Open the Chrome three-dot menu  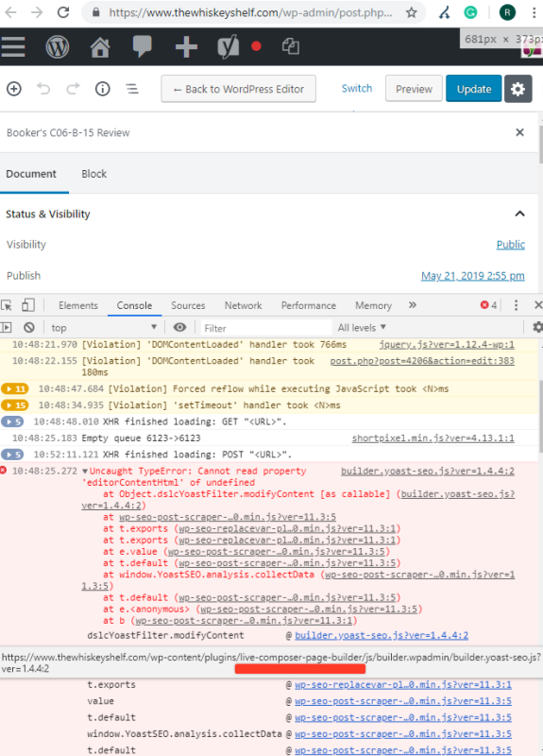pyautogui.click(x=534, y=12)
